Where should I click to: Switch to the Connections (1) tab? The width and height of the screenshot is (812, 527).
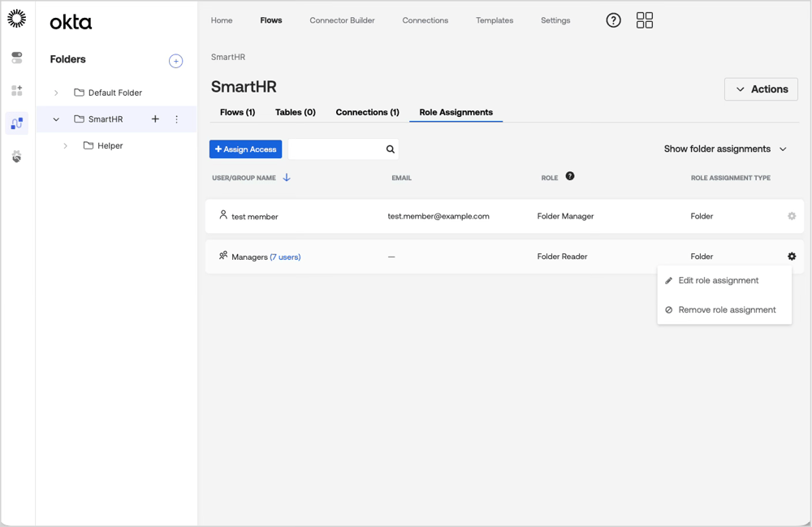point(367,112)
